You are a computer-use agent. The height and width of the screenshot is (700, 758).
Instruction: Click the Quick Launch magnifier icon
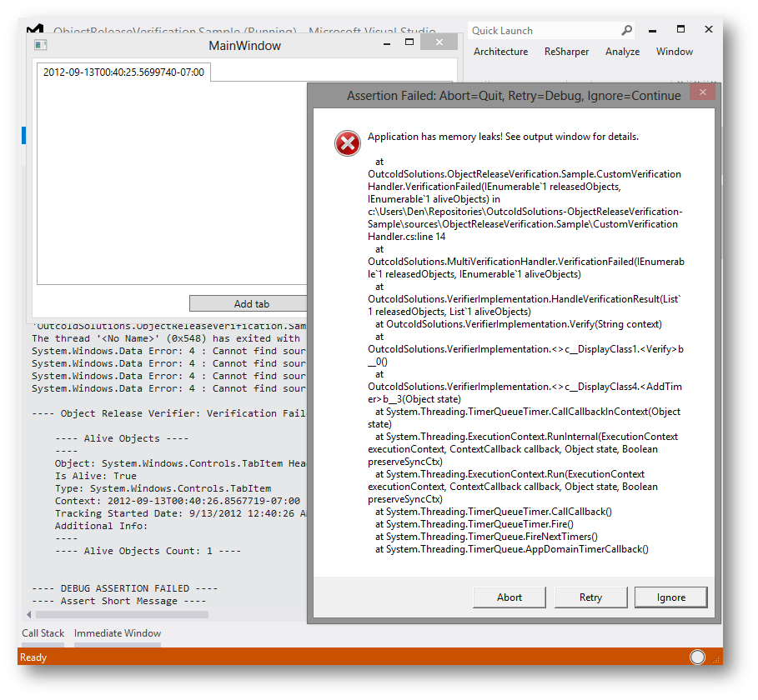coord(626,31)
